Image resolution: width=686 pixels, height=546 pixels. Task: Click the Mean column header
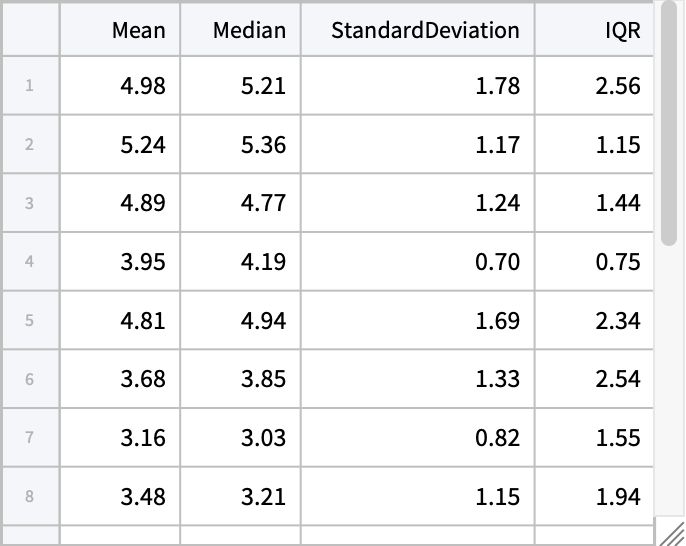pyautogui.click(x=120, y=30)
